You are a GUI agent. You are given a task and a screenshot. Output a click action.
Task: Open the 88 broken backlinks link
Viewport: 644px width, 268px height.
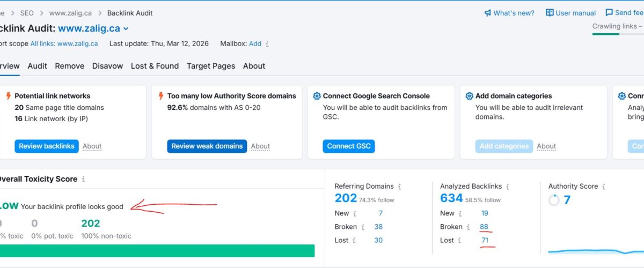tap(484, 227)
